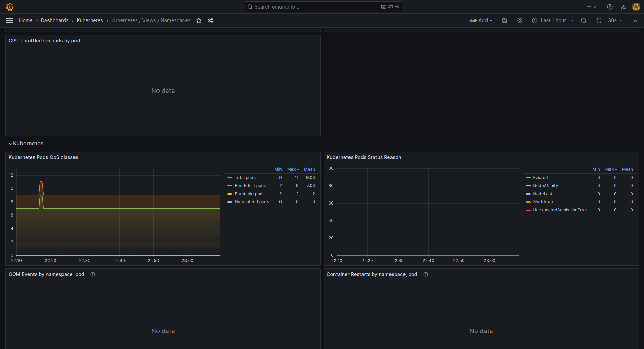
Task: Open dashboard settings via the gear icon
Action: click(520, 20)
